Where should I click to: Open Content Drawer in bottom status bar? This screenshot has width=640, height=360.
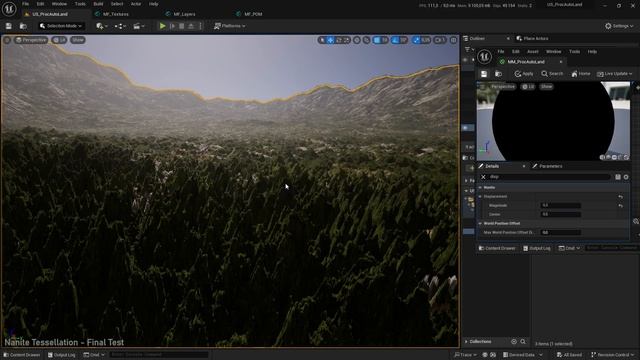click(x=22, y=355)
